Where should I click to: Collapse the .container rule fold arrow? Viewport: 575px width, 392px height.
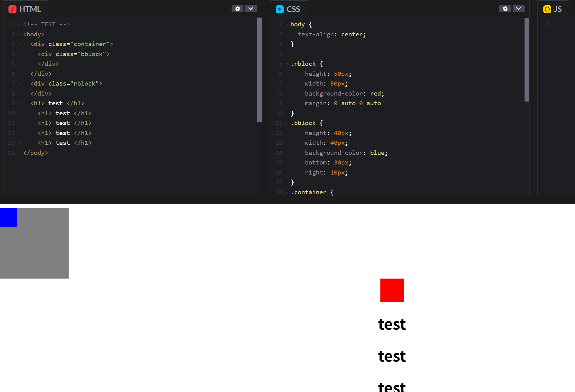click(286, 192)
